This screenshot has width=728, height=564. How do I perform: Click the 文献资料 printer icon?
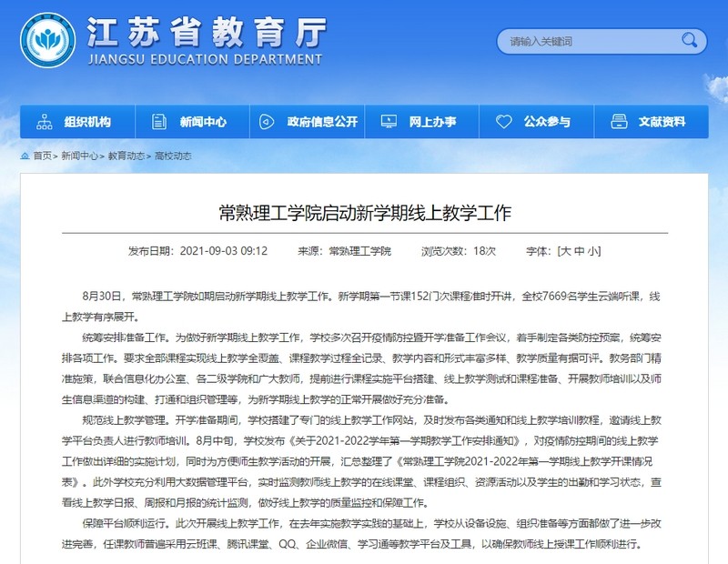(x=619, y=122)
